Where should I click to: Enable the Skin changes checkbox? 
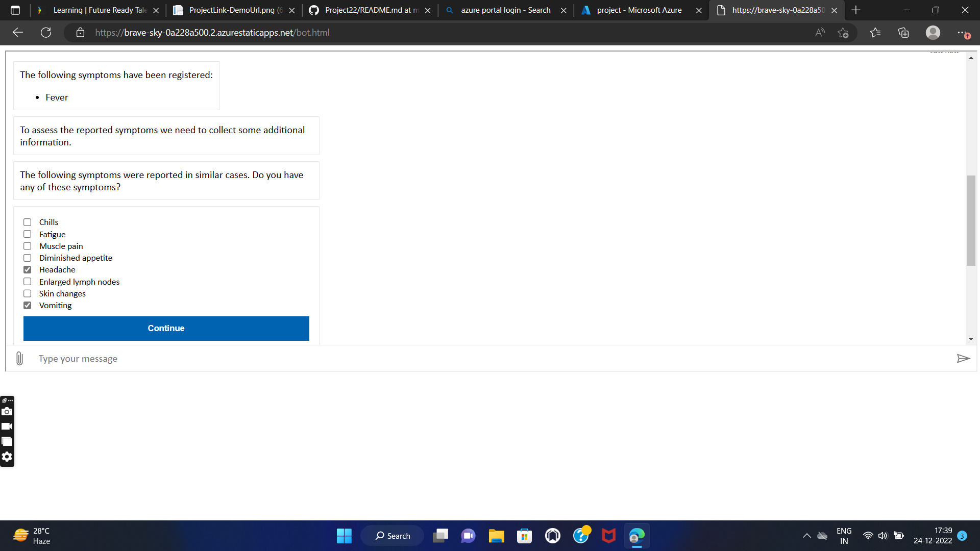pyautogui.click(x=28, y=294)
